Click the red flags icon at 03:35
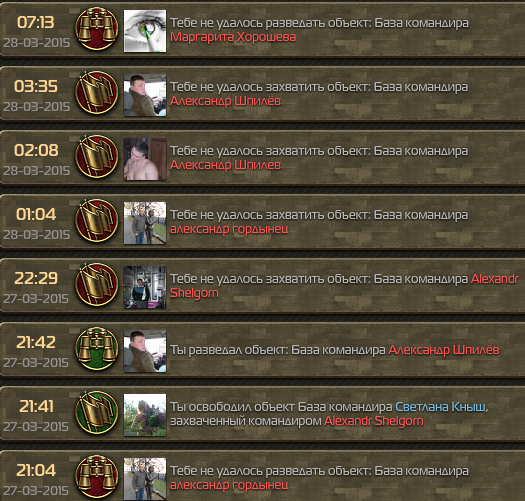525x501 pixels. [x=97, y=92]
